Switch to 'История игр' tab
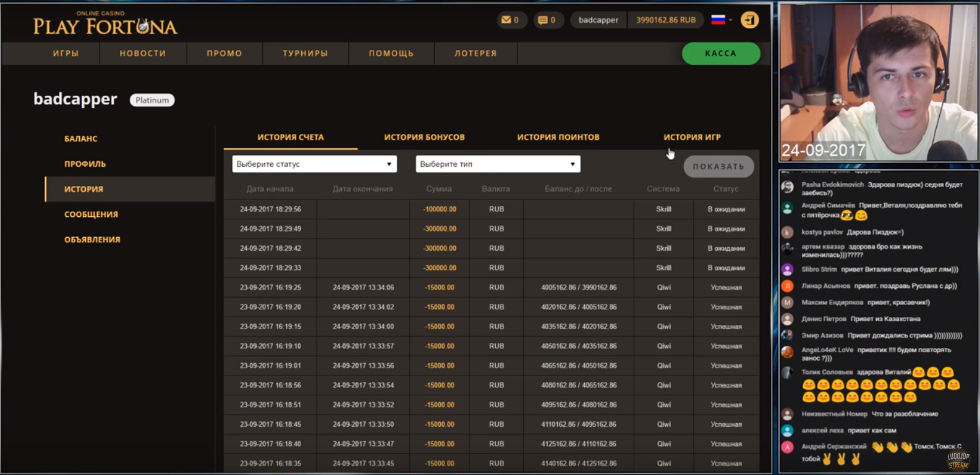This screenshot has height=475, width=980. coord(692,137)
